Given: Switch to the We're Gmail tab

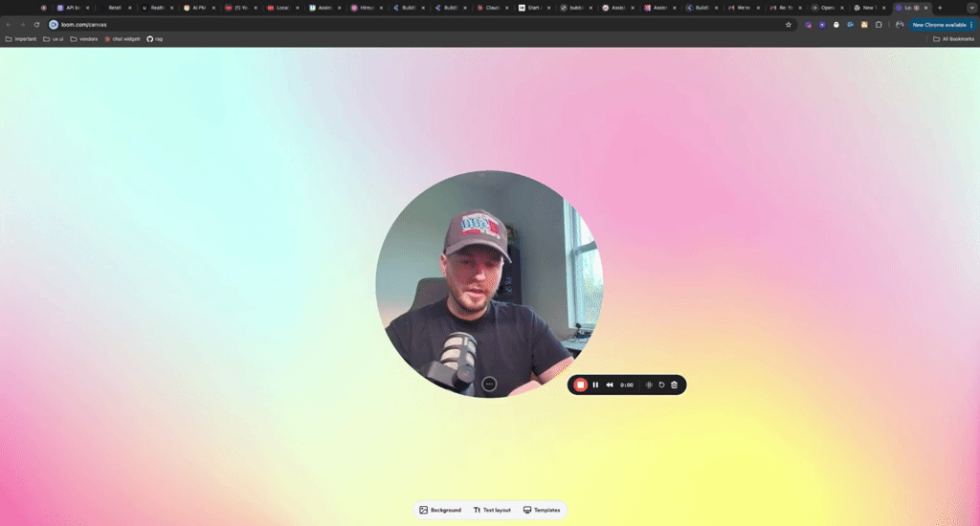Looking at the screenshot, I should tap(743, 8).
